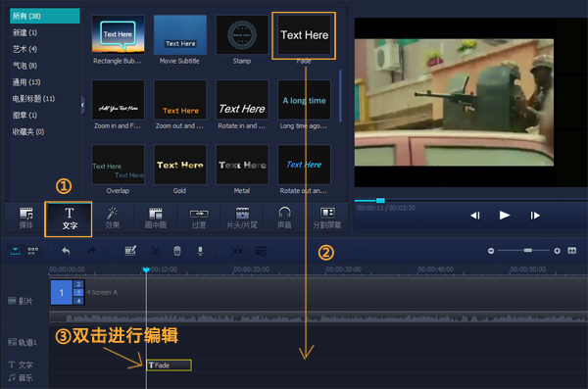
Task: Click the video preview window
Action: coord(471,102)
